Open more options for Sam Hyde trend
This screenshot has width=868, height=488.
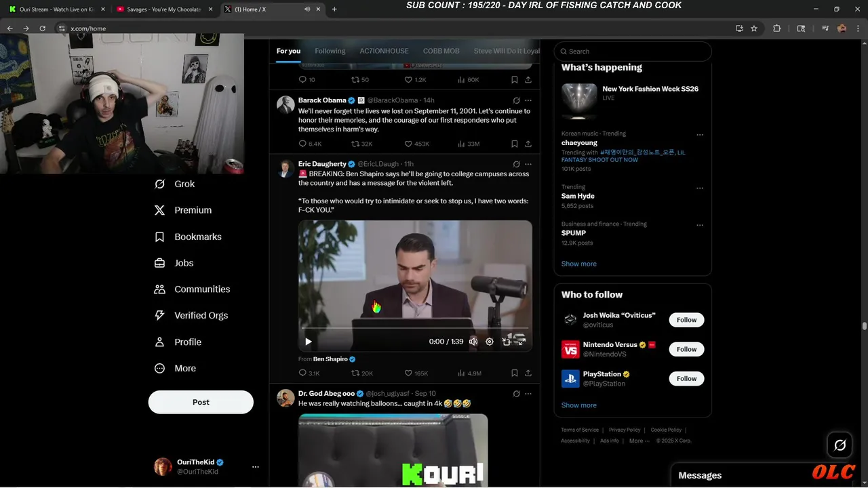700,188
